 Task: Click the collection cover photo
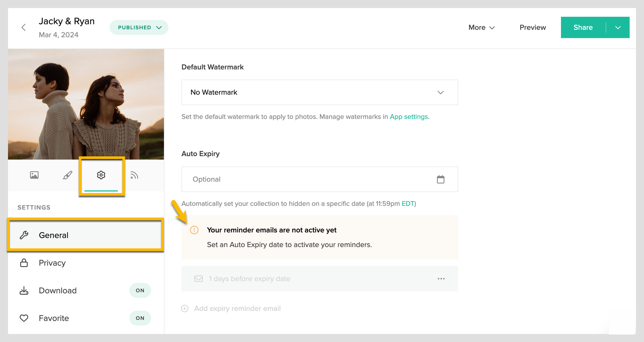click(86, 104)
